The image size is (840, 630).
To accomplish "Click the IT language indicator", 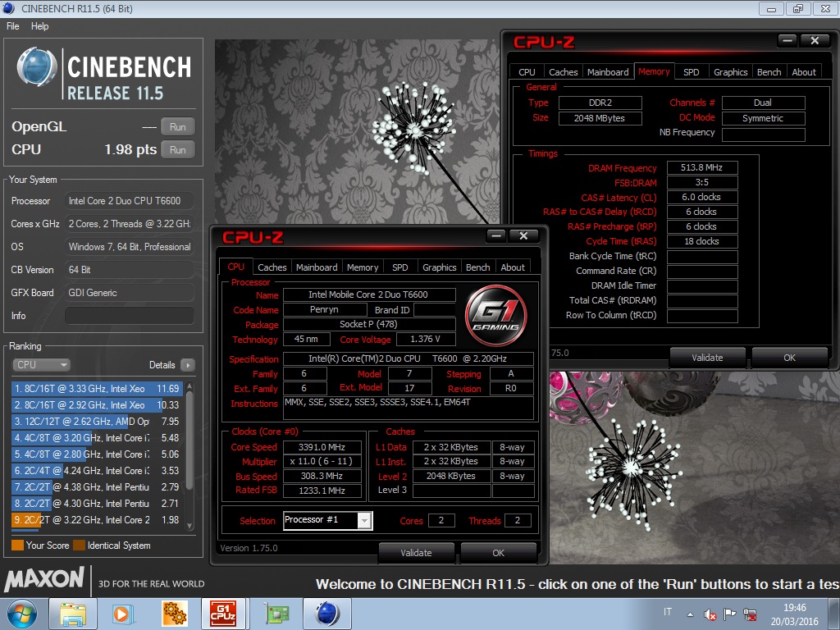I will pos(668,612).
